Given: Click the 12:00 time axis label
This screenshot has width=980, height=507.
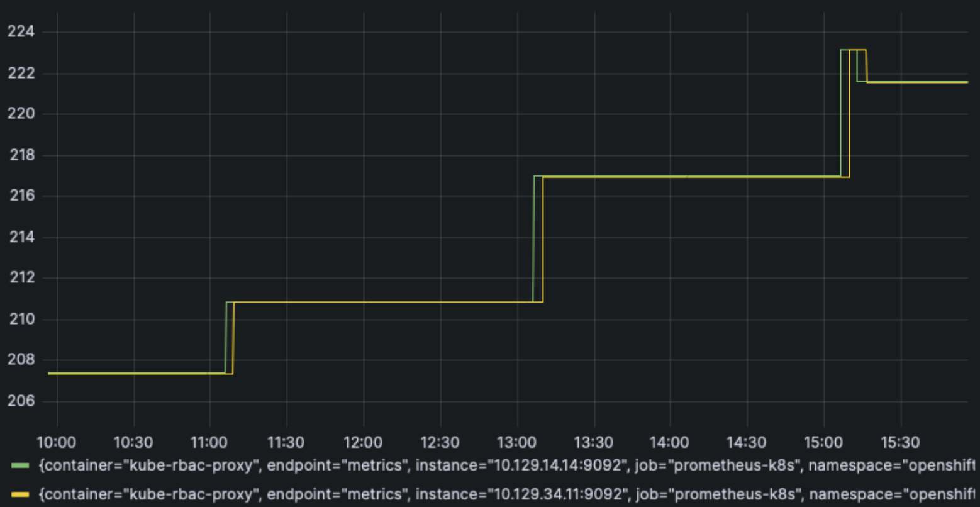Looking at the screenshot, I should coord(363,442).
